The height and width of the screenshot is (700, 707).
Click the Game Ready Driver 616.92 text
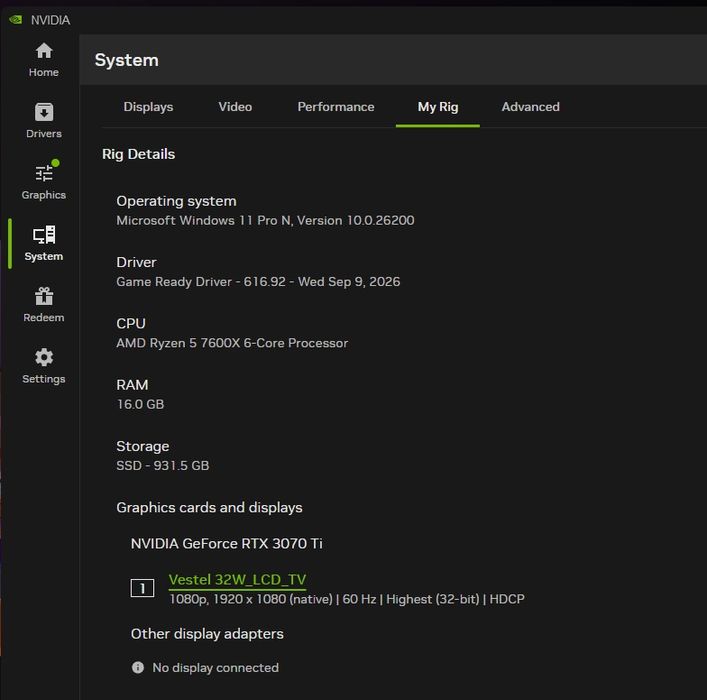(258, 282)
